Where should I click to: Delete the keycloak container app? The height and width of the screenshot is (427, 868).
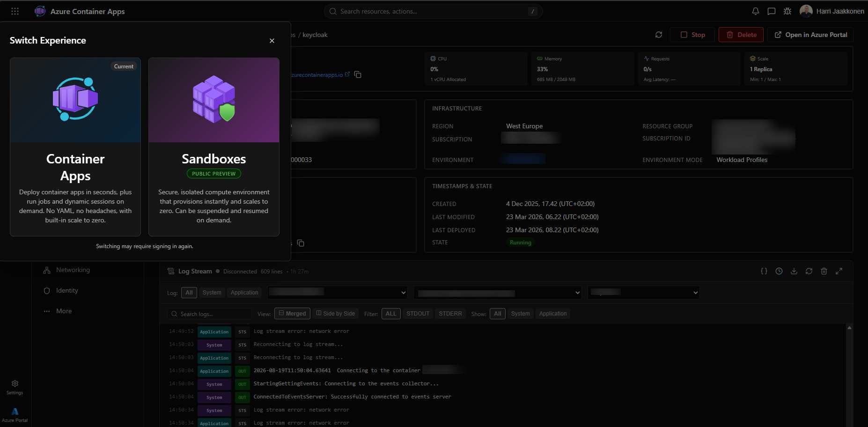click(x=741, y=35)
